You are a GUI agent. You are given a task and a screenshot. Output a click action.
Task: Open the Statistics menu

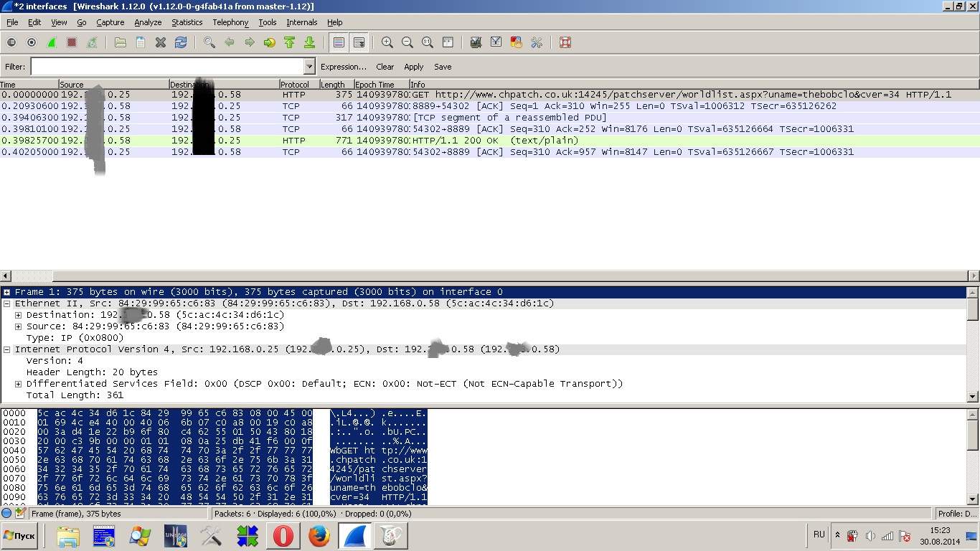point(187,22)
